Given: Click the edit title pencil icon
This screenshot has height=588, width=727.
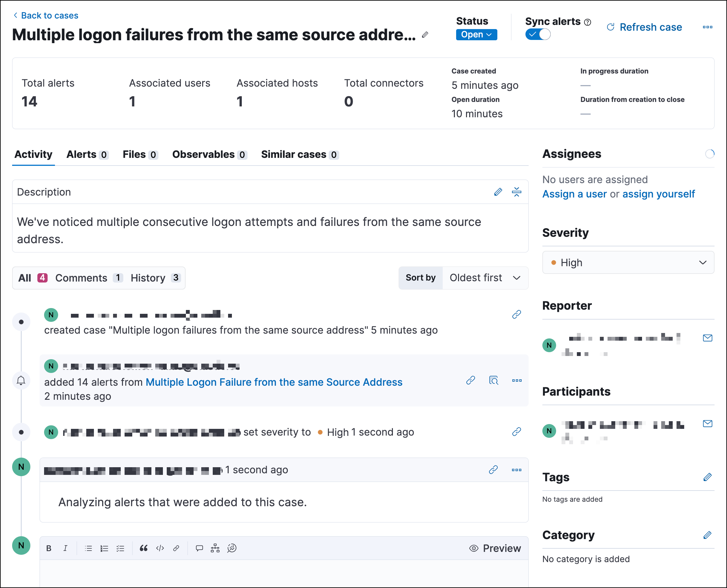Looking at the screenshot, I should (425, 35).
